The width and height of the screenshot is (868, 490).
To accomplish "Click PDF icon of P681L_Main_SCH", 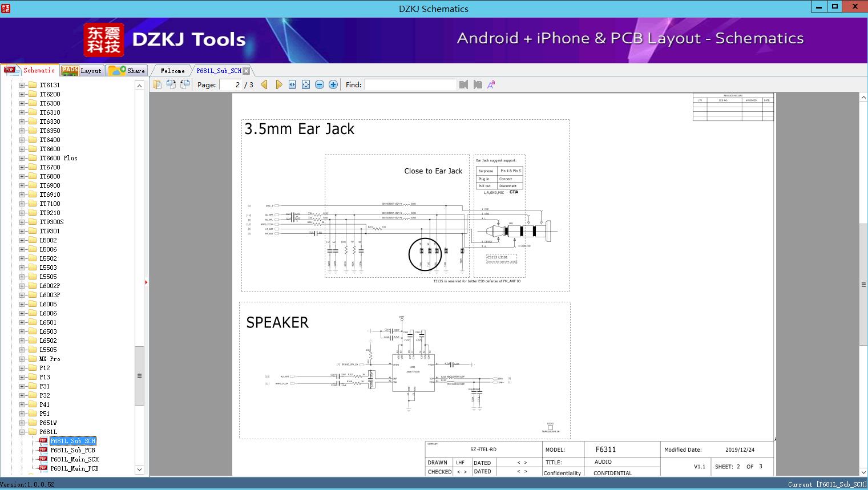I will coord(43,459).
